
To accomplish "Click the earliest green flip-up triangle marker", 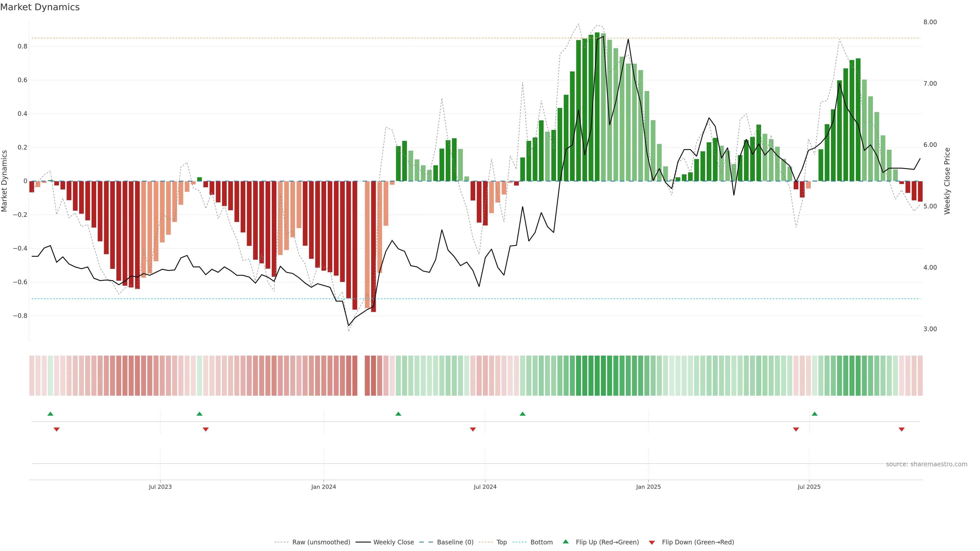I will (50, 414).
